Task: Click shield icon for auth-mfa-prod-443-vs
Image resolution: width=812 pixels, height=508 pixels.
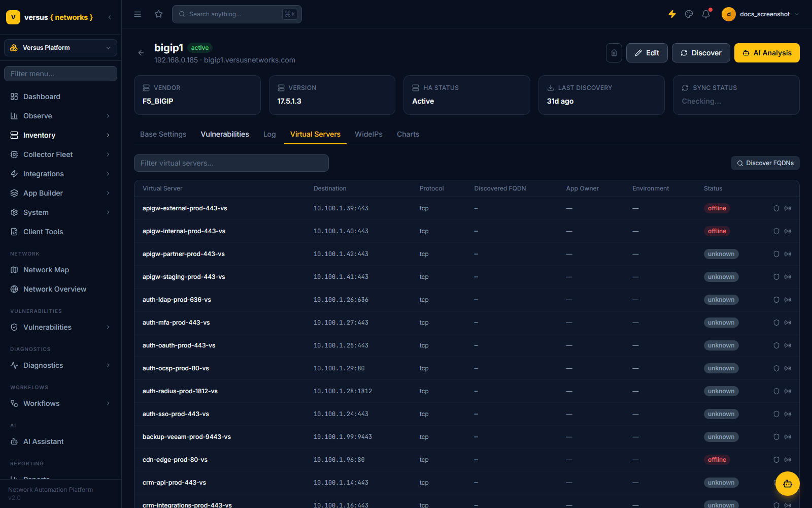Action: point(776,323)
